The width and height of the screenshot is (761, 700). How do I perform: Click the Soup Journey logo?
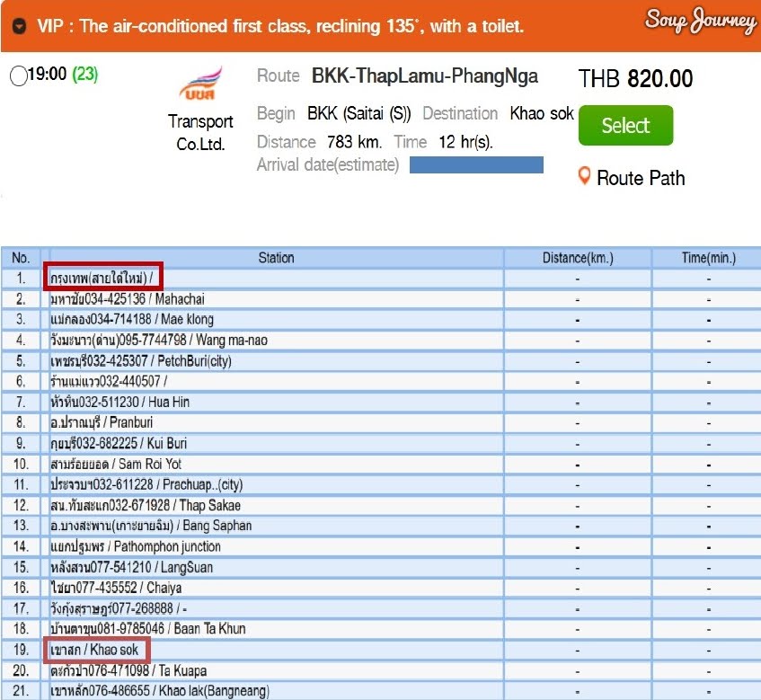[x=699, y=21]
